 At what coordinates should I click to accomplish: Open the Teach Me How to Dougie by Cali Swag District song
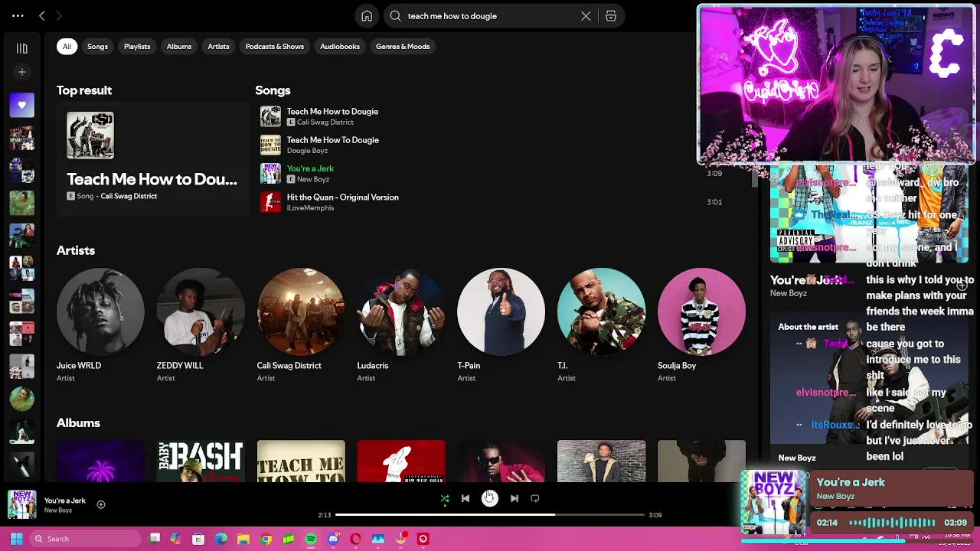332,112
